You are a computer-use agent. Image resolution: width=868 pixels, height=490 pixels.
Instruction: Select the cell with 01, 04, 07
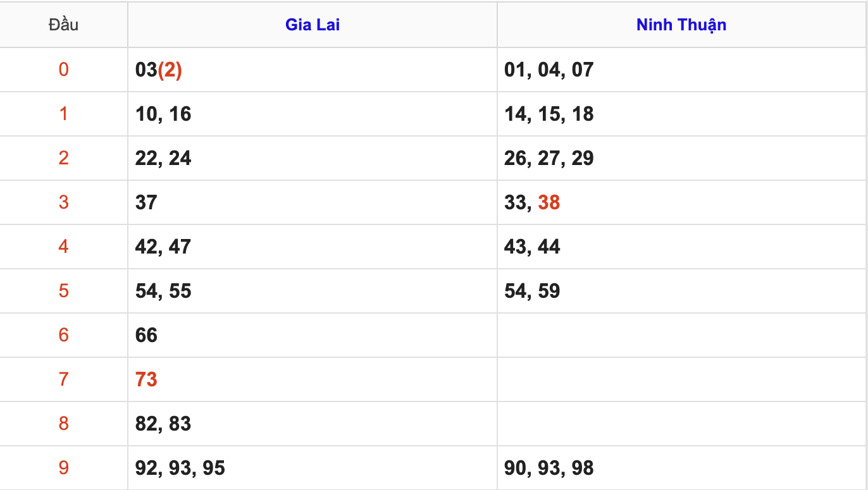pos(549,70)
